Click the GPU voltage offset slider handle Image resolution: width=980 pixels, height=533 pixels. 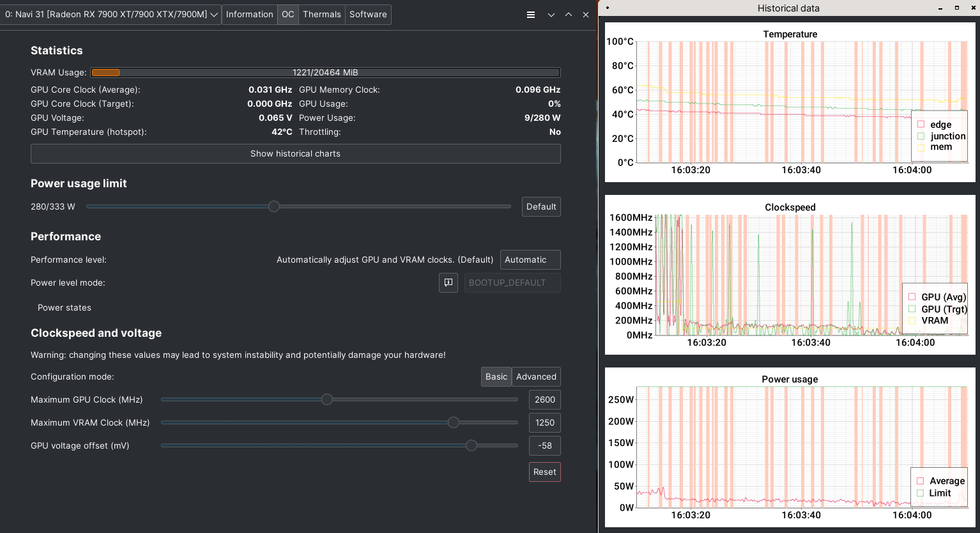471,445
